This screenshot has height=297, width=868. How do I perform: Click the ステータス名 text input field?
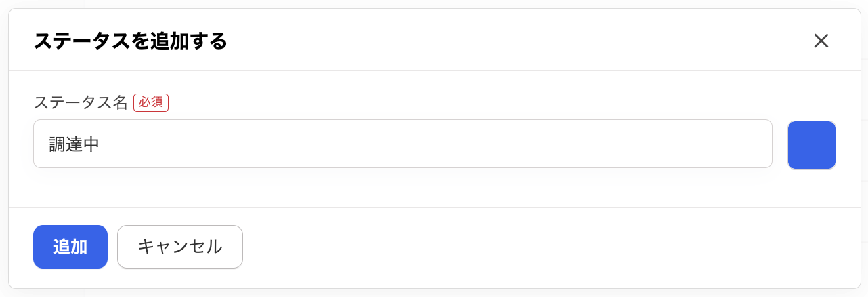[402, 144]
